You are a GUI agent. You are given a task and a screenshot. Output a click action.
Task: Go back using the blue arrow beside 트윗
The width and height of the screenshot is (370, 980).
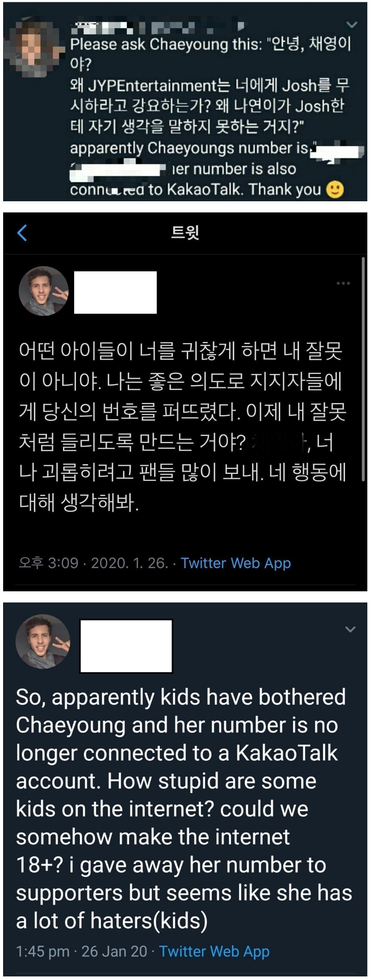pyautogui.click(x=22, y=233)
